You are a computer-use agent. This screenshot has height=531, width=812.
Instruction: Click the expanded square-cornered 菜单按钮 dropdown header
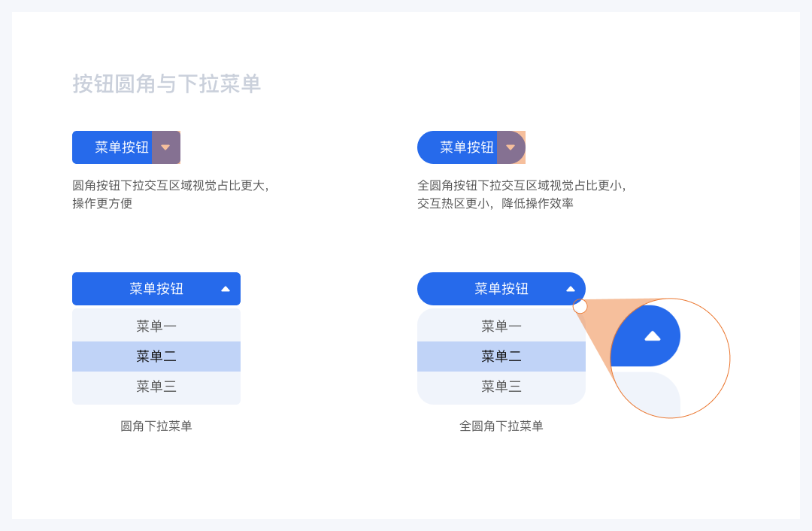156,289
